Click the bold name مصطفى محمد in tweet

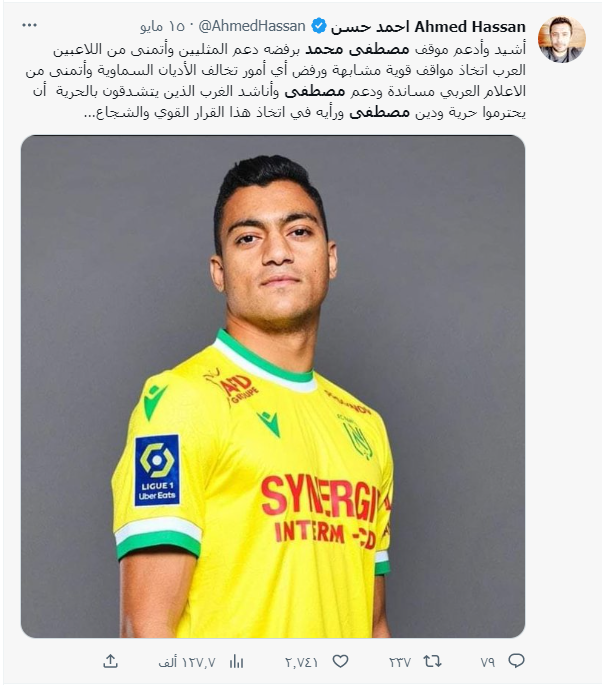(357, 49)
